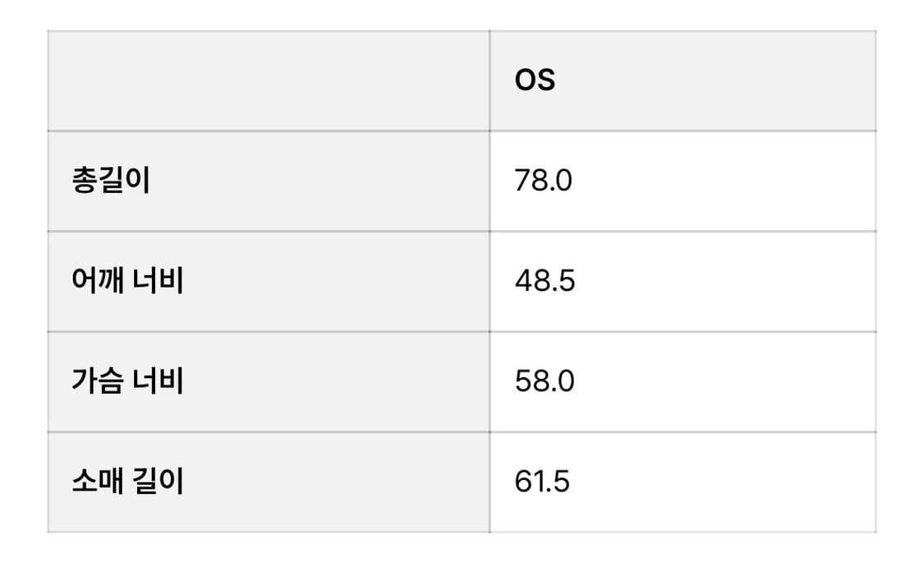Click the row header below 가슴 너비

[x=127, y=482]
